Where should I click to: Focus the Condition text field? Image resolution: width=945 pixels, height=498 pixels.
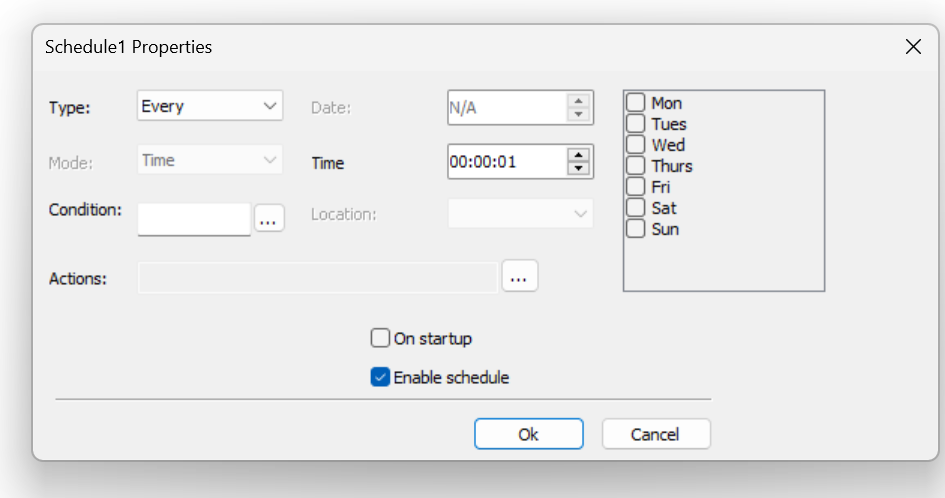click(x=194, y=219)
